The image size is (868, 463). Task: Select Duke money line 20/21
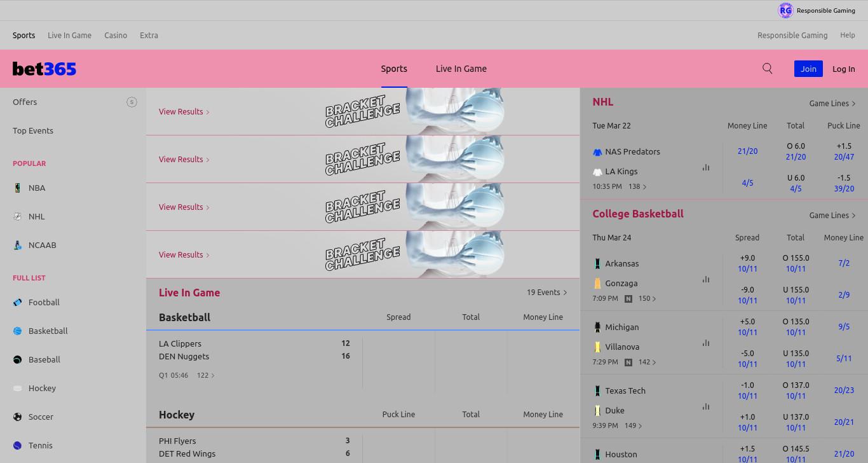844,422
